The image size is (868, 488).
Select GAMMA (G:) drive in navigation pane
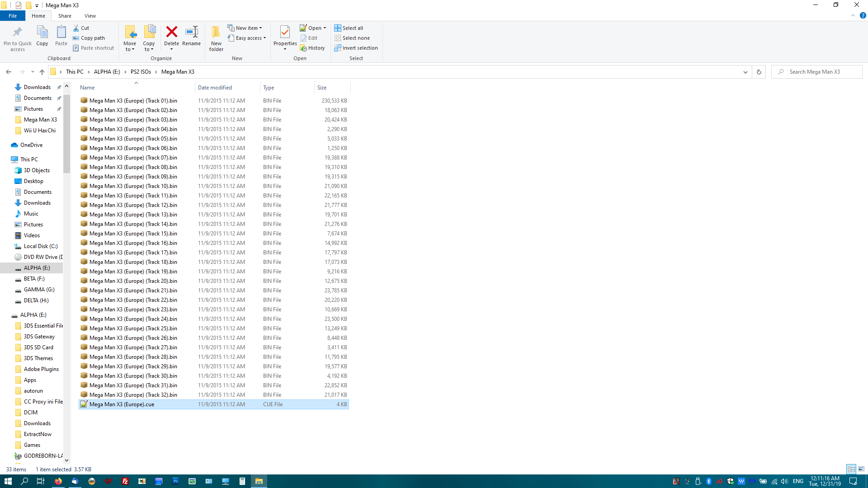click(39, 290)
